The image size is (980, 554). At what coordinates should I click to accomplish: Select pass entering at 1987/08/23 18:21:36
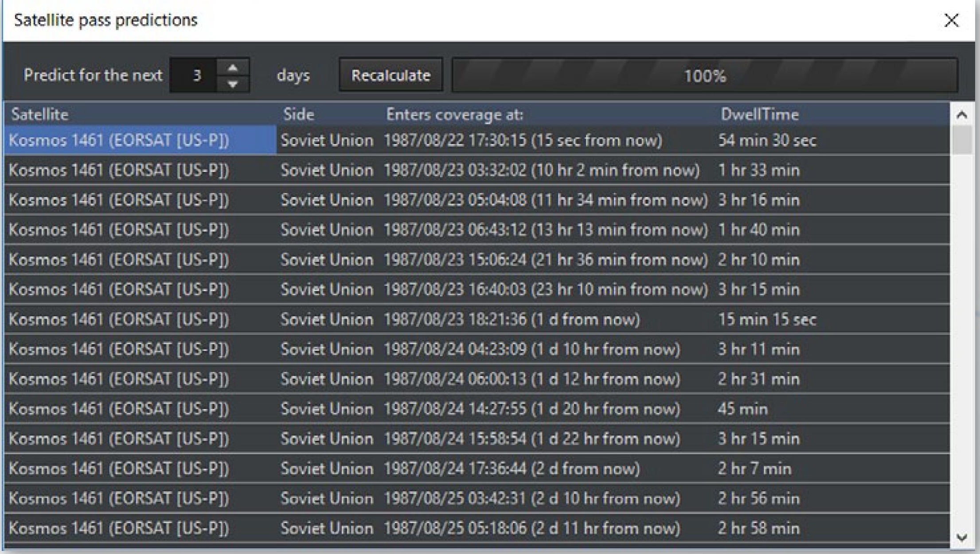coord(511,319)
